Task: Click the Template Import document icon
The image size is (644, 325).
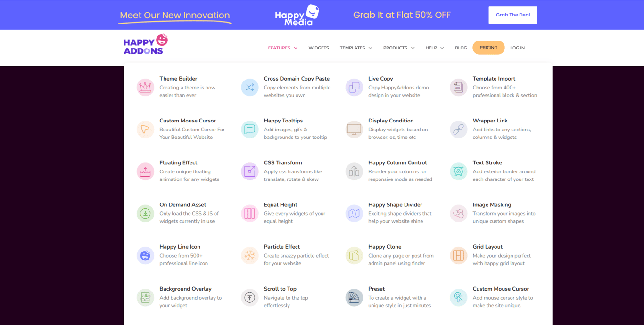Action: pyautogui.click(x=459, y=87)
